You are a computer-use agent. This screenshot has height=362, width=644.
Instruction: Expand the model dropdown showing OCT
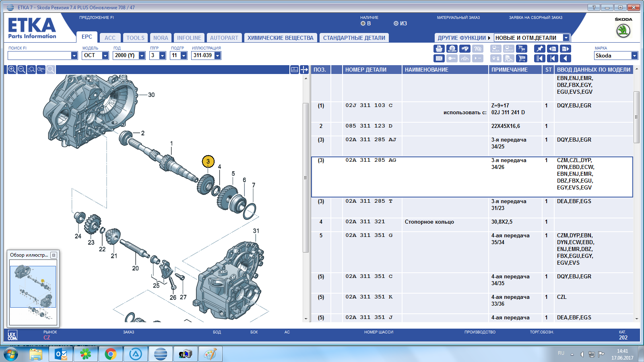click(105, 56)
